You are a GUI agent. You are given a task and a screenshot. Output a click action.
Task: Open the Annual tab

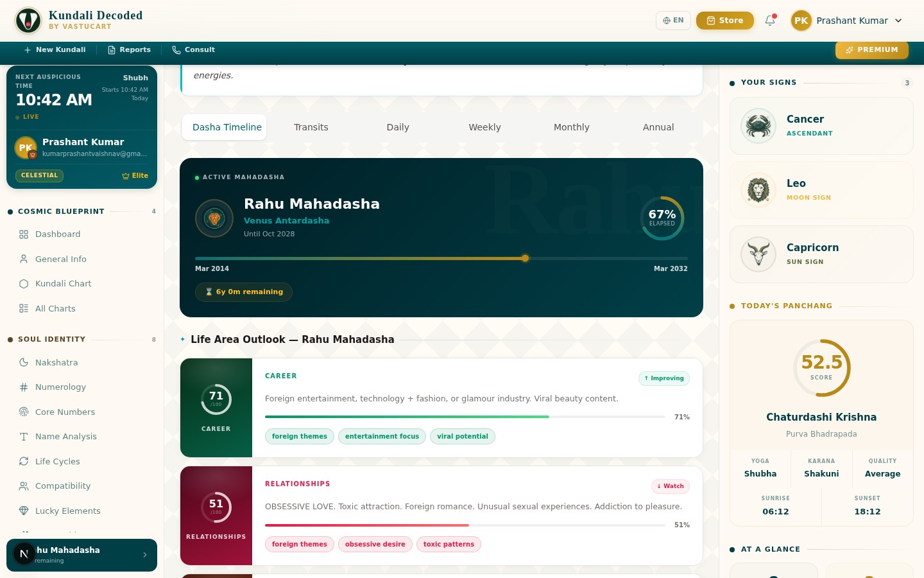coord(658,127)
